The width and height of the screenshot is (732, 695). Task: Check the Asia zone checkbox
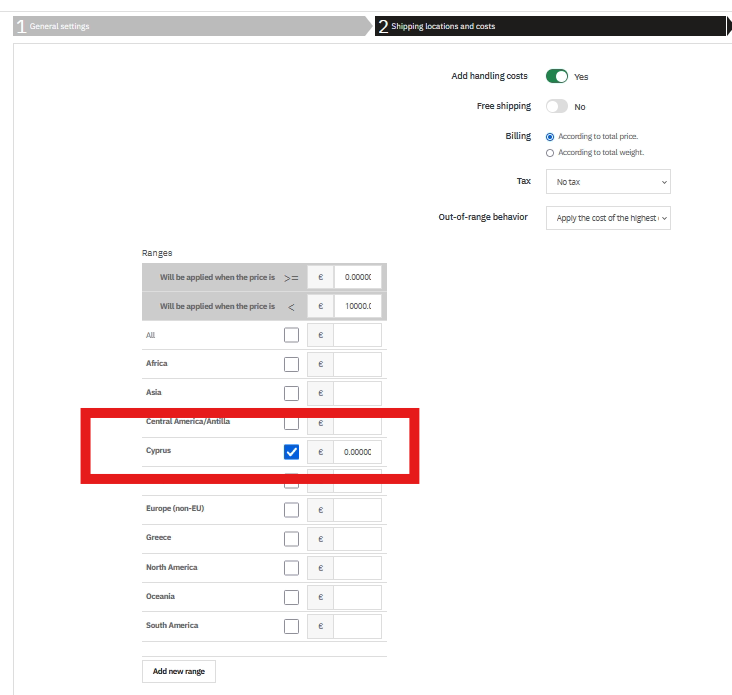coord(292,393)
